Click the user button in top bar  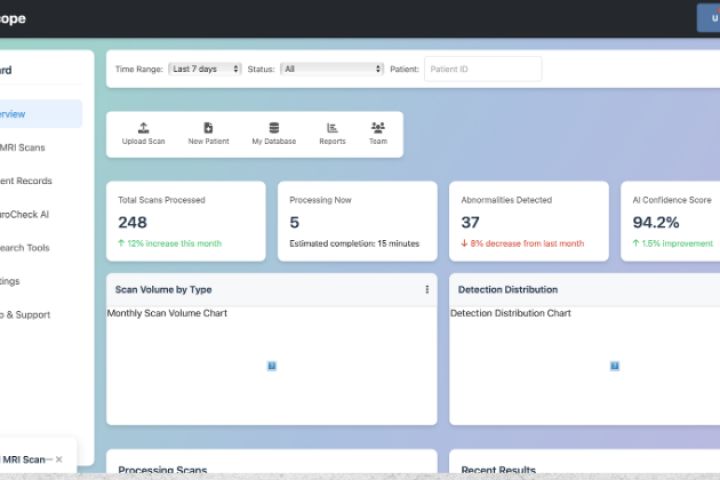point(709,18)
